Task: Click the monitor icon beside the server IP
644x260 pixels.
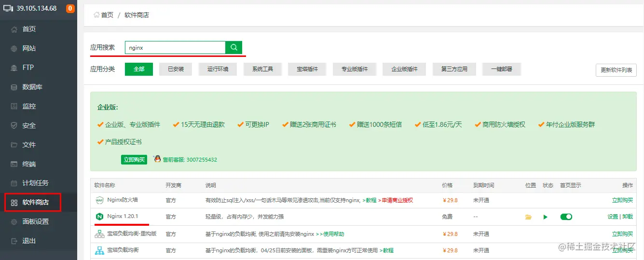Action: [x=8, y=8]
